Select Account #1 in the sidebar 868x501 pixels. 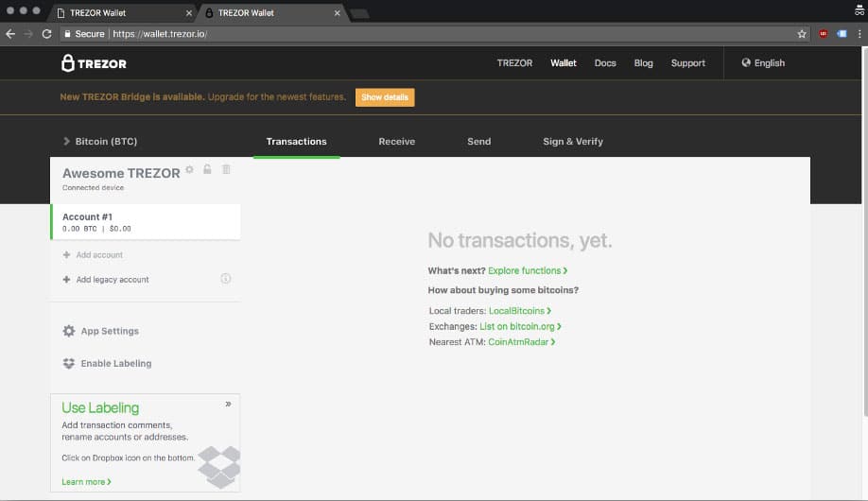click(146, 222)
